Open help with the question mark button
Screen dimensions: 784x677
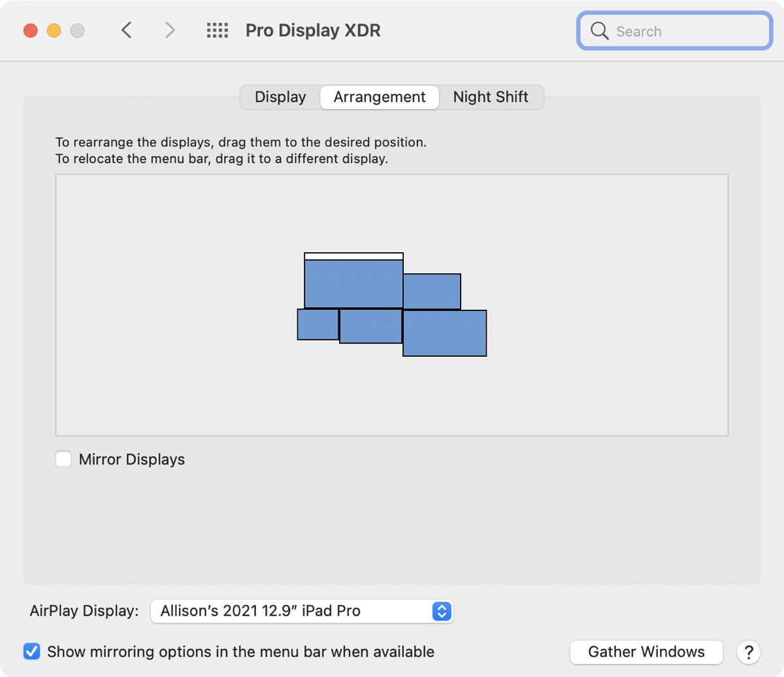coord(747,652)
